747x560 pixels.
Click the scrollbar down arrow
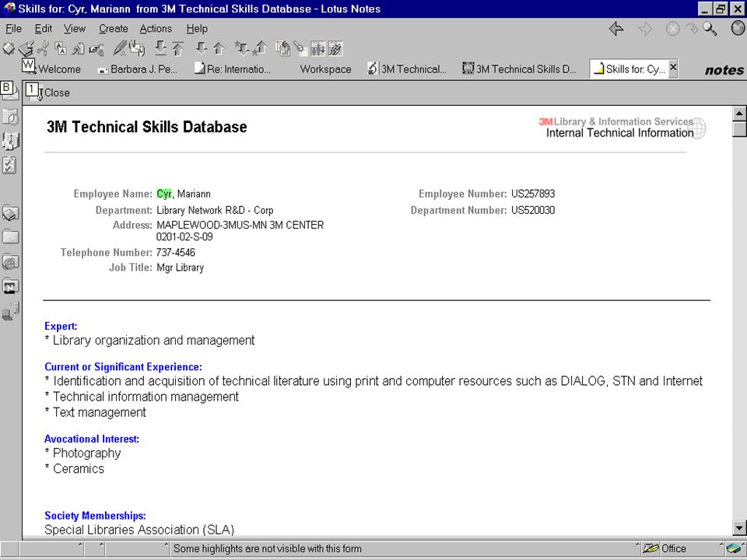coord(739,527)
